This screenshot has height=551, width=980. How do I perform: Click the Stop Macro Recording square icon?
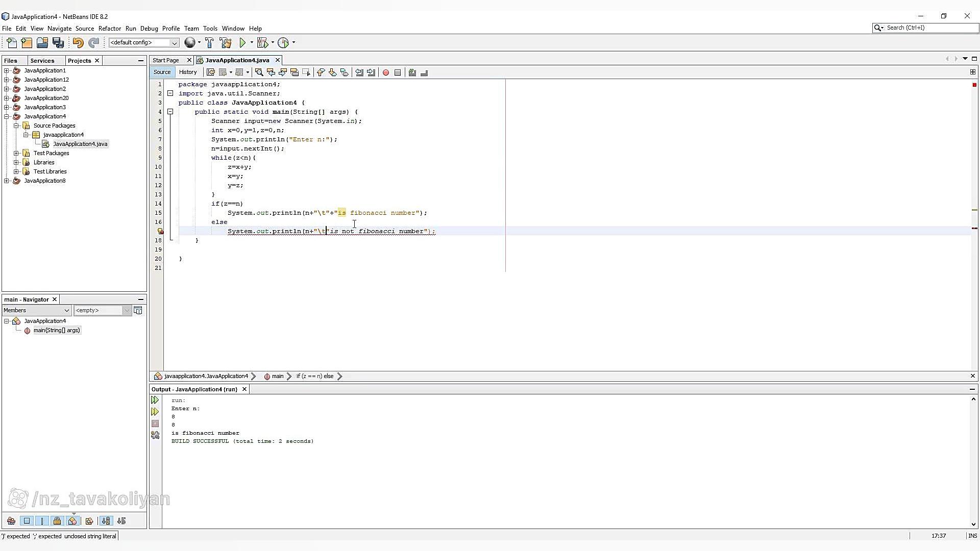click(x=398, y=72)
